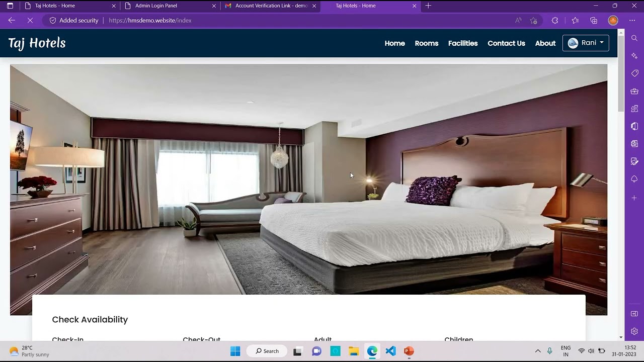Click the scrollbar down arrow

[621, 337]
